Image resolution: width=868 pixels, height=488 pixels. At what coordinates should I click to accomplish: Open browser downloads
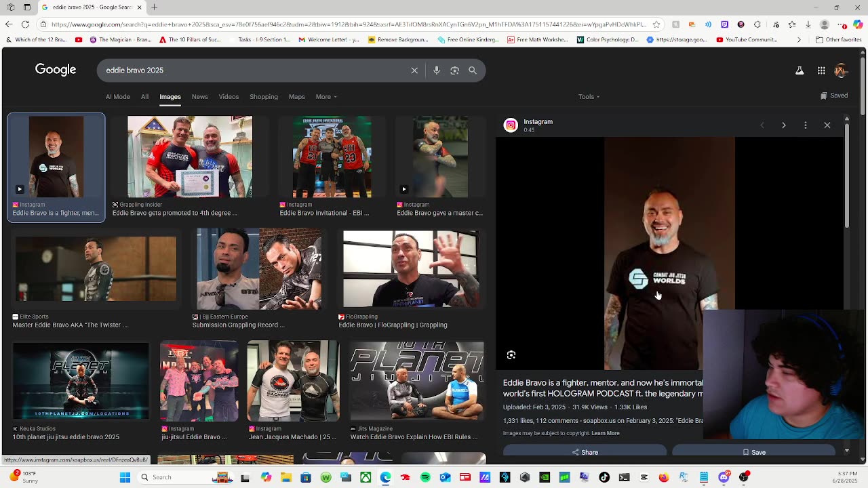click(x=808, y=24)
